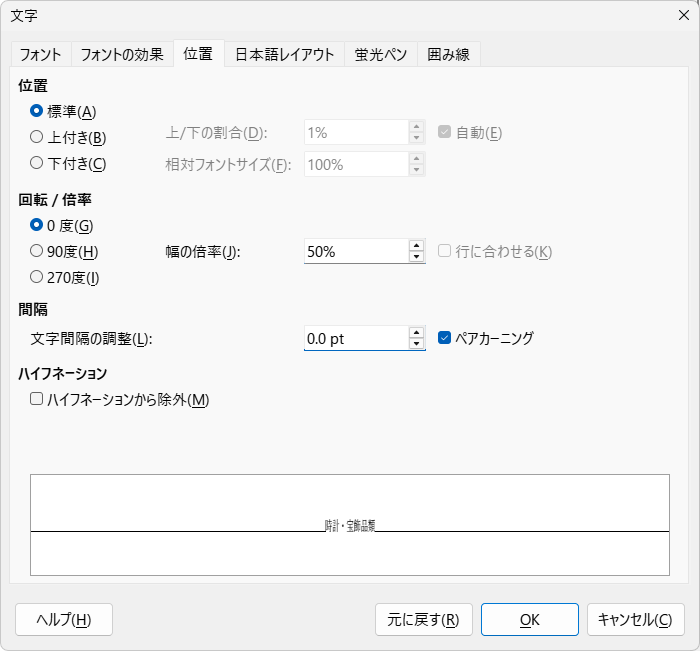
Task: Increase 文字間隔の調整 with up arrow
Action: 416,332
